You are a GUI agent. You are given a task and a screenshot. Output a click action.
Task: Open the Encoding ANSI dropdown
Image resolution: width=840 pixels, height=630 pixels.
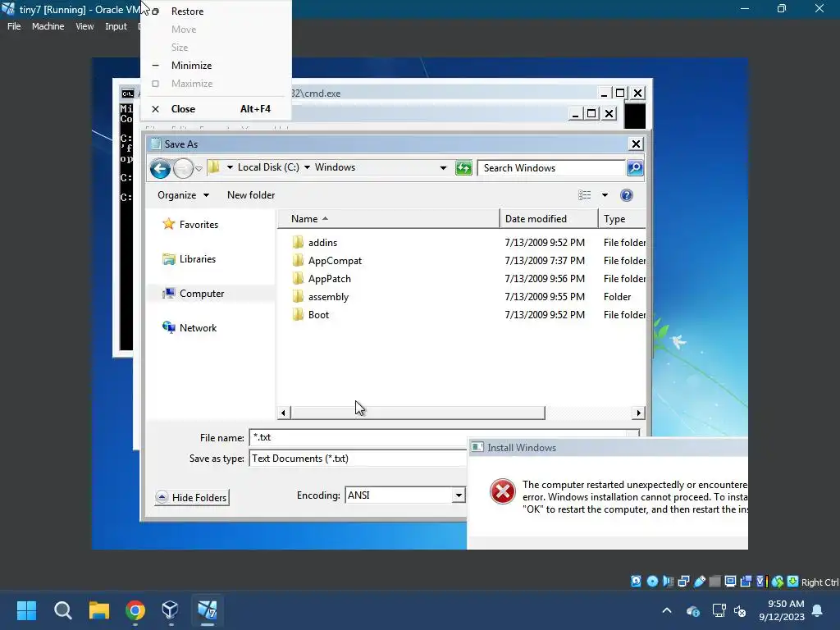[459, 495]
